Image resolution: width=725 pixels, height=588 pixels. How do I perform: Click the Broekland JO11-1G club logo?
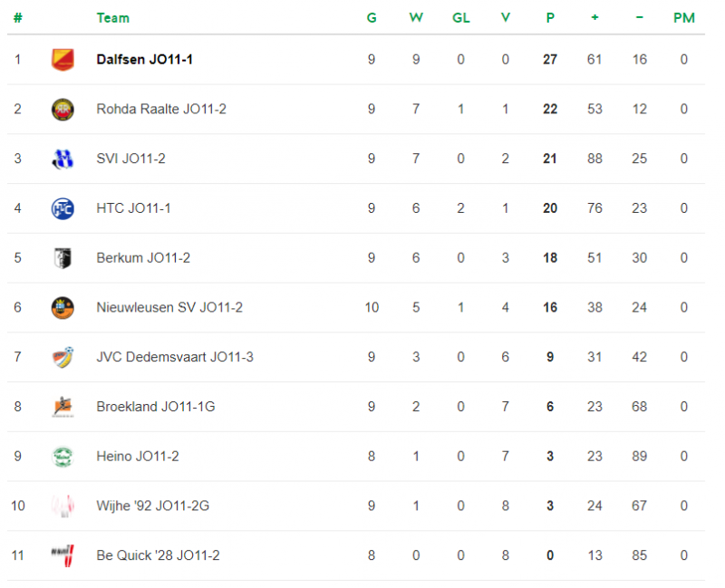(x=63, y=407)
